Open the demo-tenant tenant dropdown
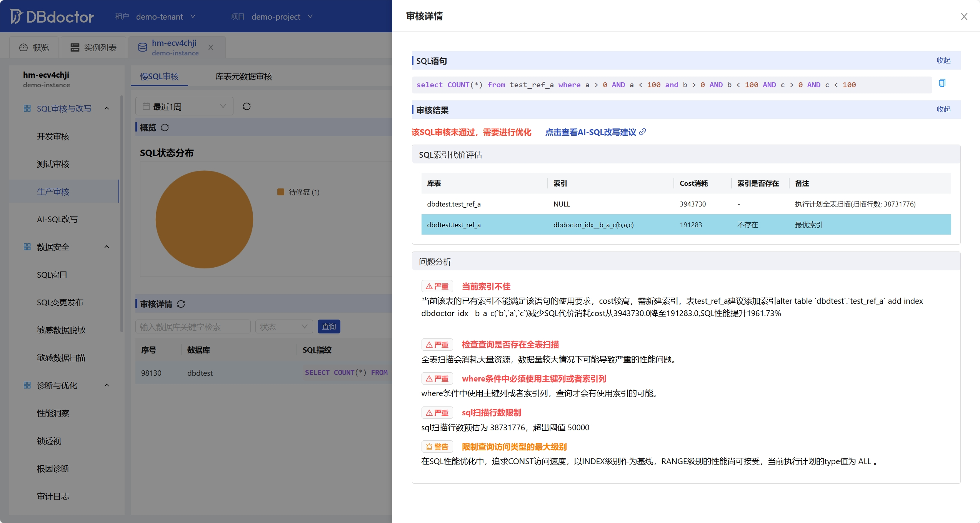The width and height of the screenshot is (980, 523). 165,17
